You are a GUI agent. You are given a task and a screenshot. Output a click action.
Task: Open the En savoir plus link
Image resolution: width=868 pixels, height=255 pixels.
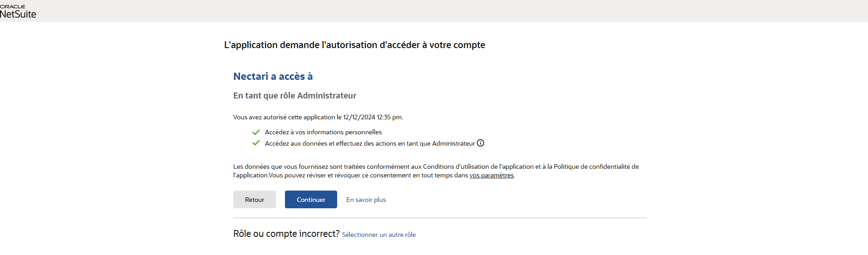point(366,200)
